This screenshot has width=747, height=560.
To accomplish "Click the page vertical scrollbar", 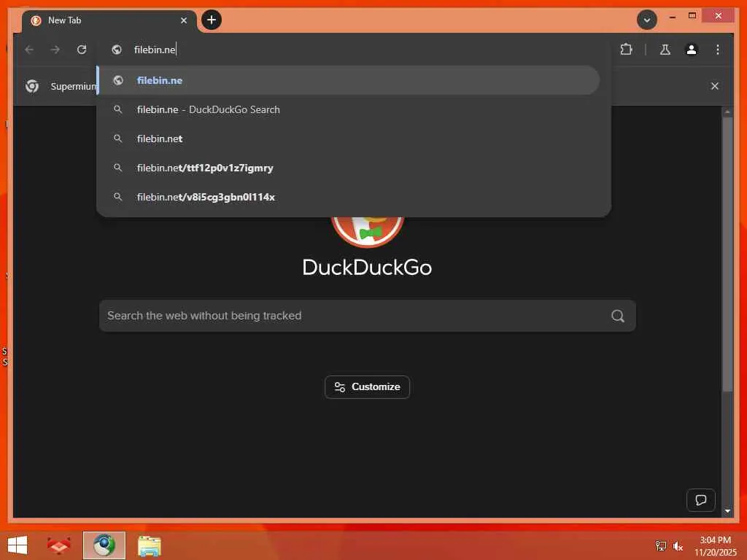I will point(727,254).
